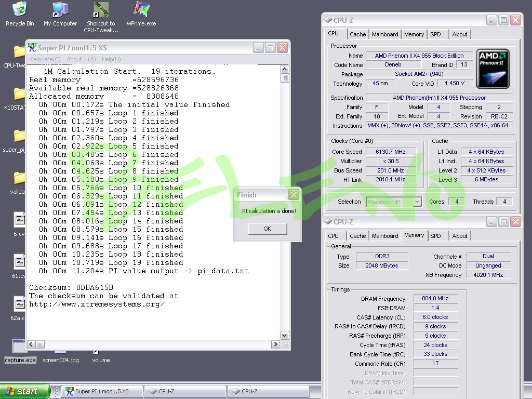
Task: Click the memory Type field DDR3
Action: [x=382, y=256]
